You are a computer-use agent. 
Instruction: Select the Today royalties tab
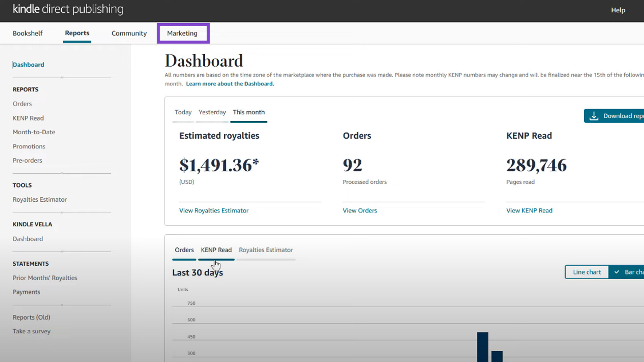coord(183,112)
